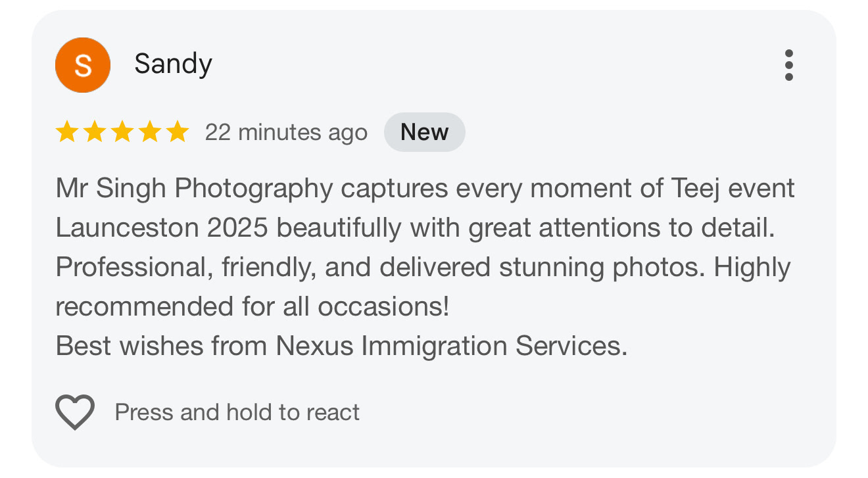Click the third rating star
This screenshot has height=478, width=868.
[x=122, y=132]
